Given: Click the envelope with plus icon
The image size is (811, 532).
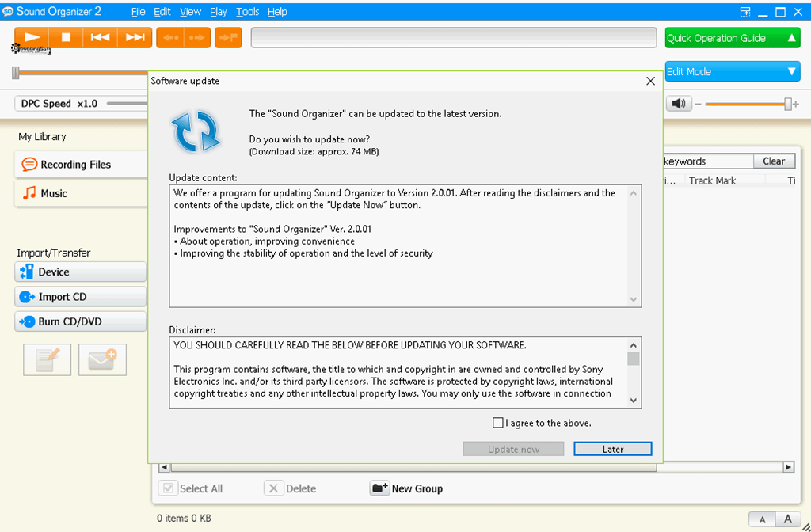Looking at the screenshot, I should pyautogui.click(x=102, y=359).
